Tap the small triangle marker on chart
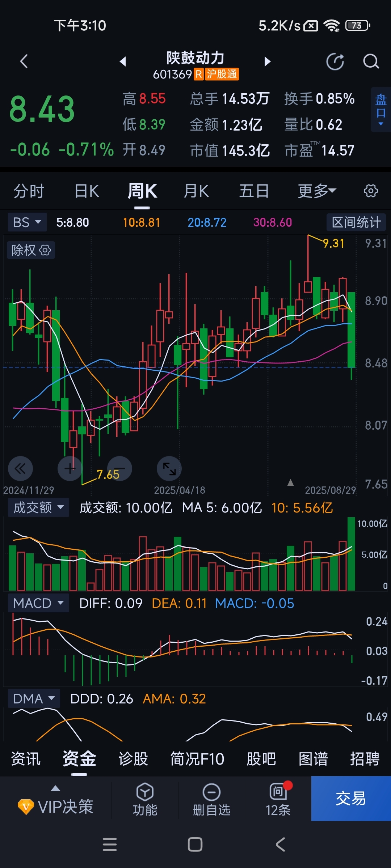391x868 pixels. click(x=290, y=482)
